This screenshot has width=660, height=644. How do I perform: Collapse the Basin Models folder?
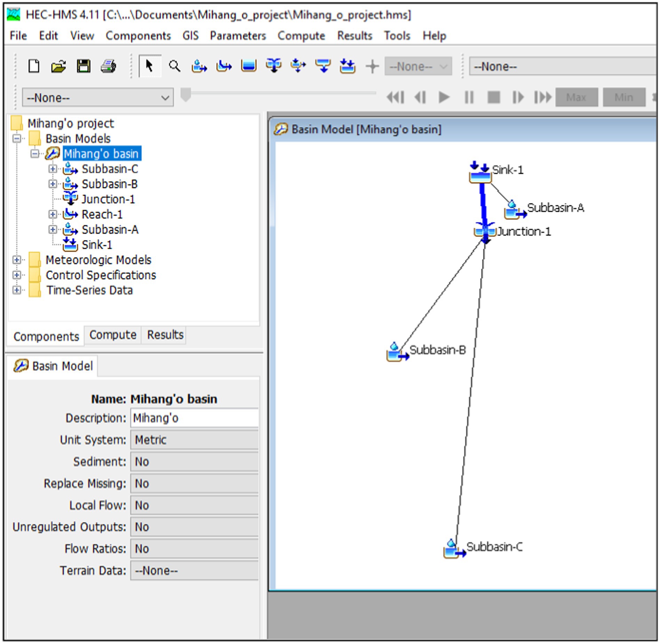tap(16, 139)
